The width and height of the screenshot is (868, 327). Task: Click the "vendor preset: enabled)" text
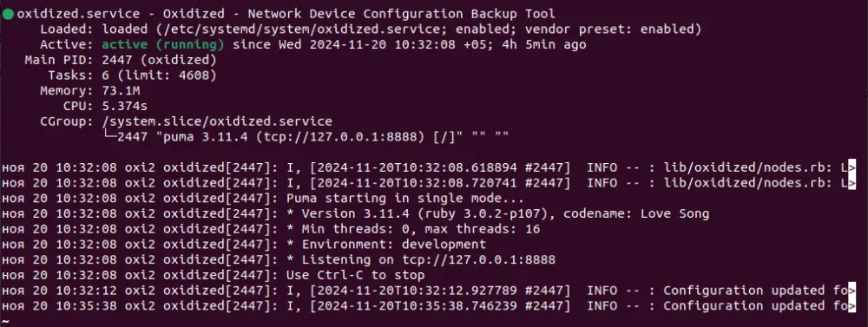[614, 29]
